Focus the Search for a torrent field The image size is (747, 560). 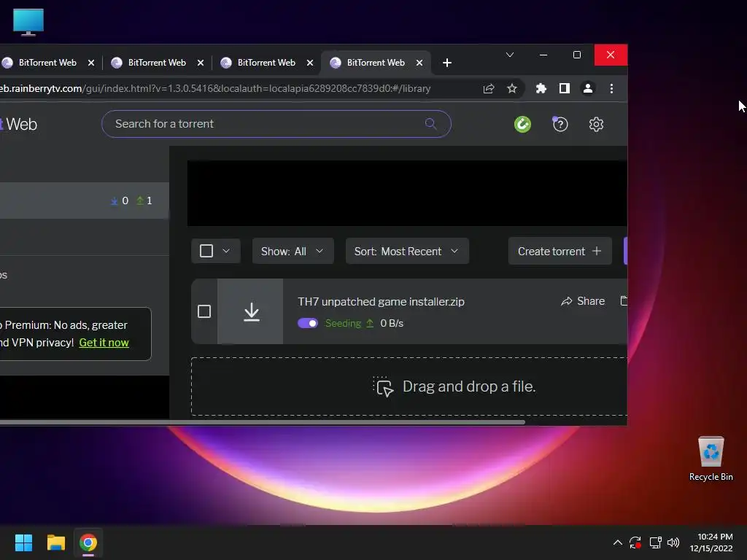point(276,124)
